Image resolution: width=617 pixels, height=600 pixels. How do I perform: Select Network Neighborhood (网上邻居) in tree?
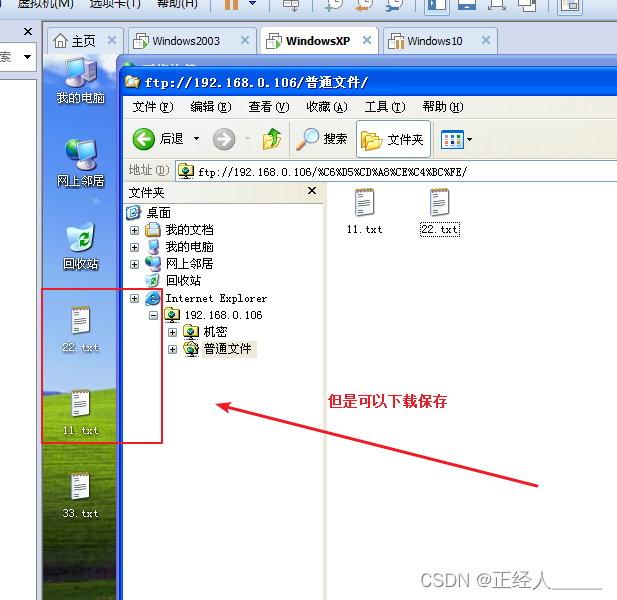(189, 264)
